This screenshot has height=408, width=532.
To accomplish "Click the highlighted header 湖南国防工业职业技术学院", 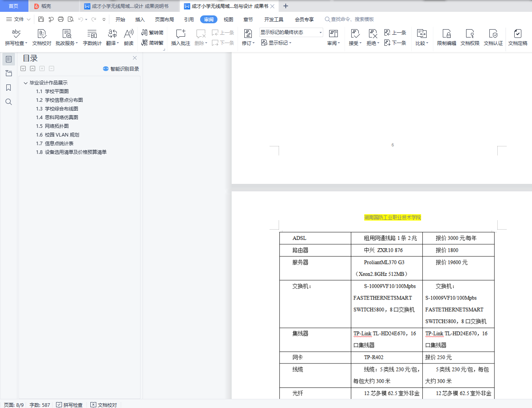I will pyautogui.click(x=393, y=217).
